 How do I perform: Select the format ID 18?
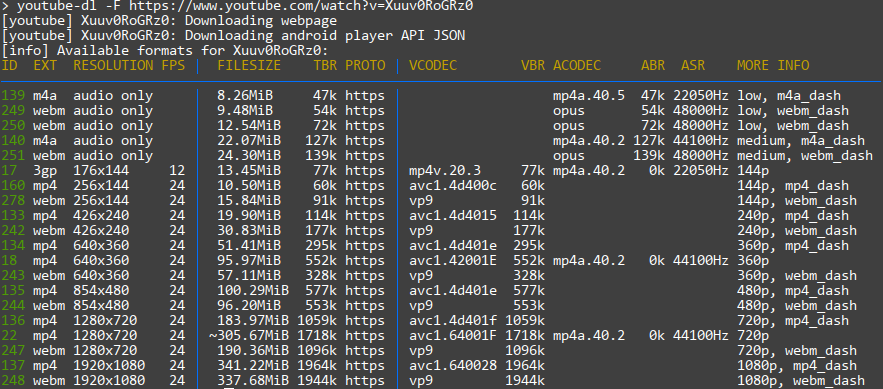pos(10,261)
